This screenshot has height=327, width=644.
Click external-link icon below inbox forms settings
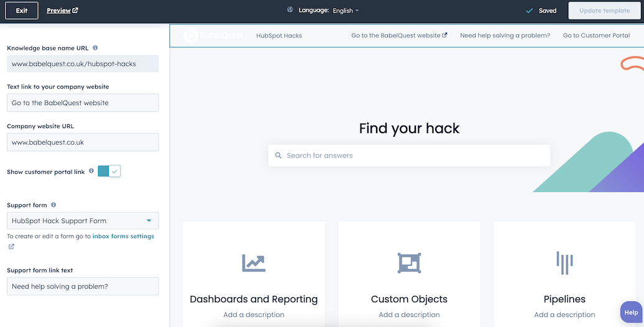click(x=11, y=246)
